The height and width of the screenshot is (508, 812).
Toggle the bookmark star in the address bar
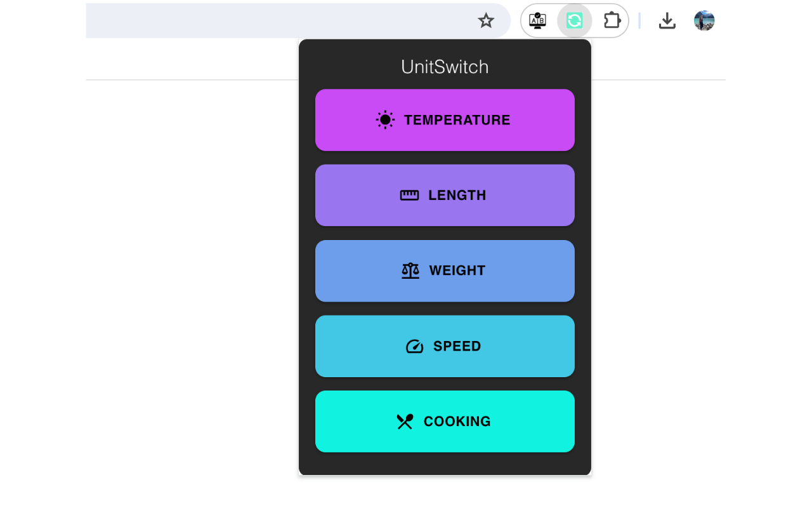(x=486, y=20)
